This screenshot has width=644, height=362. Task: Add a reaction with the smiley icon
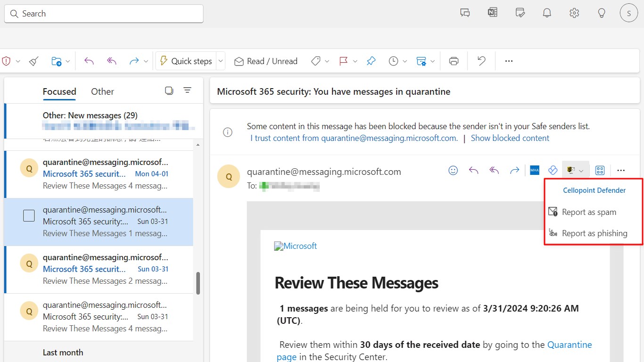(x=453, y=171)
